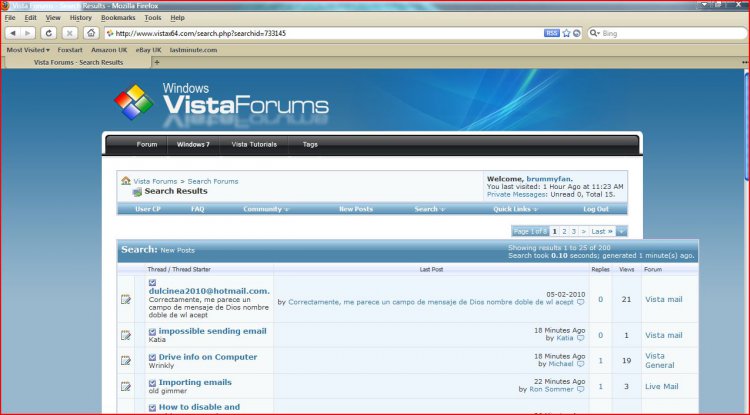Viewport: 750px width, 415px height.
Task: Click the Search Results icon beside the heading
Action: tap(137, 192)
